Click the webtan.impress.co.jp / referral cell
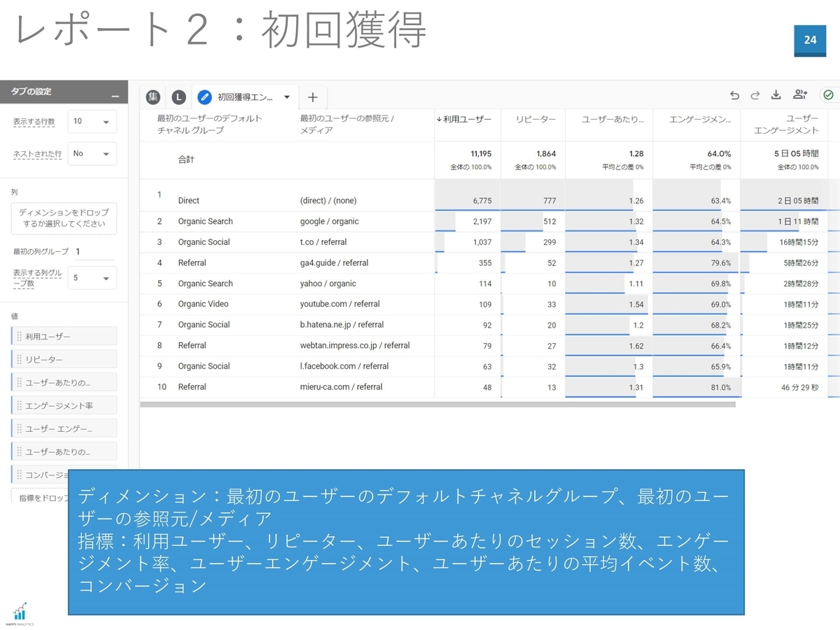This screenshot has height=630, width=840. tap(355, 346)
